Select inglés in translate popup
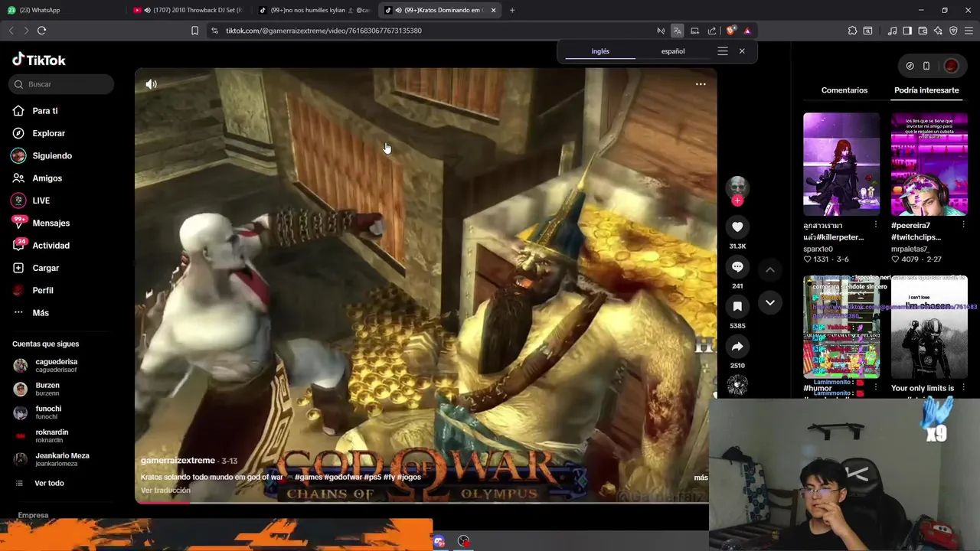980x551 pixels. tap(600, 51)
